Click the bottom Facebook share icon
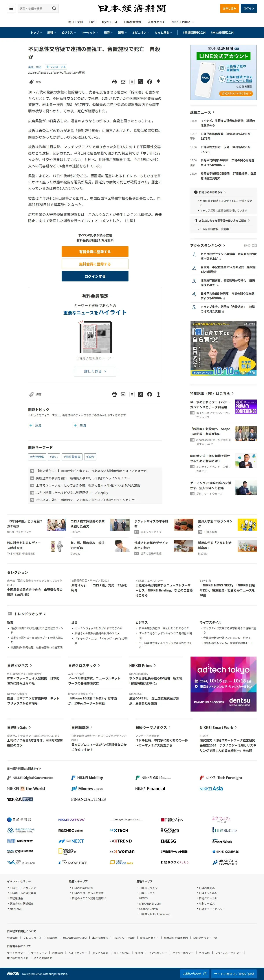264x980 pixels. (150, 394)
